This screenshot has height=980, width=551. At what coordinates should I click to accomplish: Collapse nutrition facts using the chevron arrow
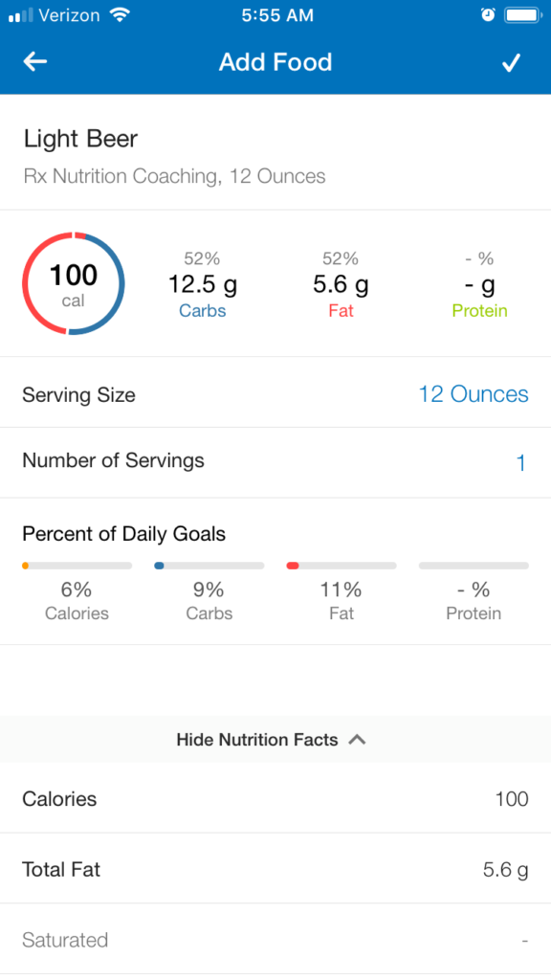click(x=357, y=740)
